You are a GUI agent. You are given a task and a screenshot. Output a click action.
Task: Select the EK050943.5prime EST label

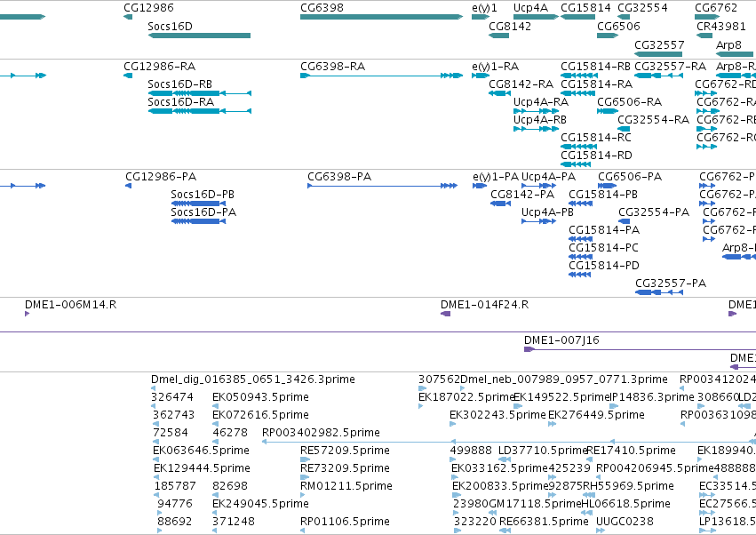click(x=260, y=397)
